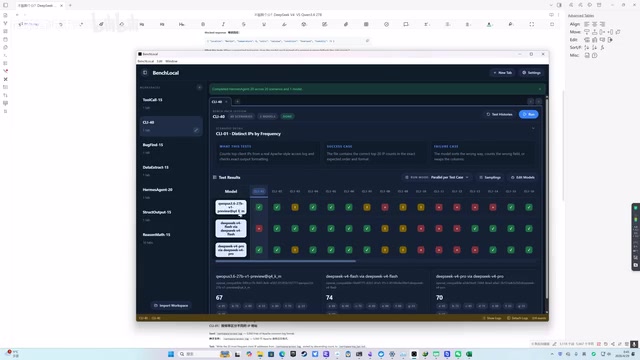The width and height of the screenshot is (640, 360).
Task: Open Advanced Tables help icon
Action: point(594,55)
